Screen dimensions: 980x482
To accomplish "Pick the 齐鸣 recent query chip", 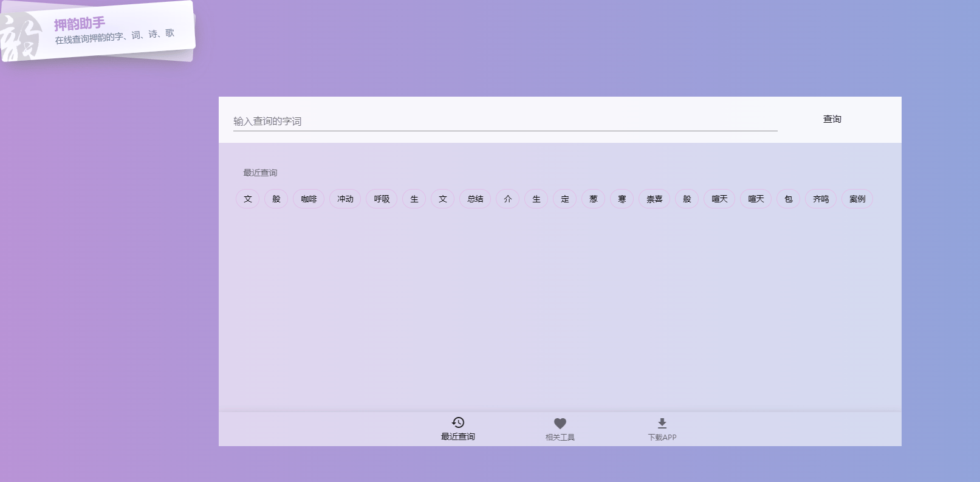I will (x=821, y=199).
